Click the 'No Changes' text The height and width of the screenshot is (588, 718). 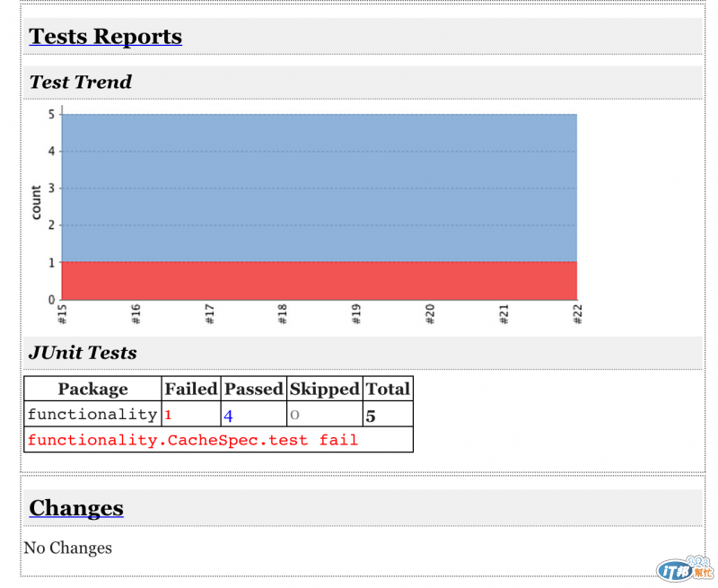point(68,548)
